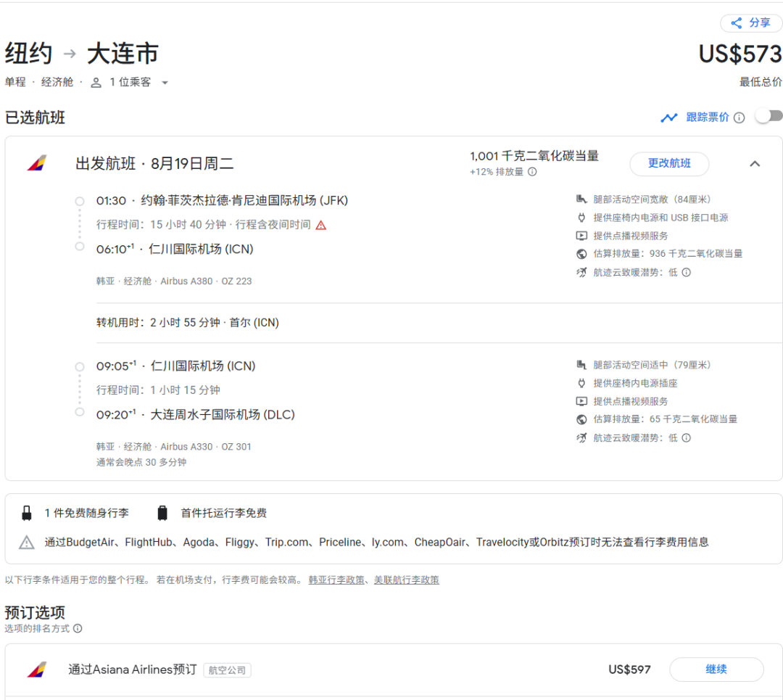
Task: Click contrail info icon for OZ 223
Action: (686, 273)
